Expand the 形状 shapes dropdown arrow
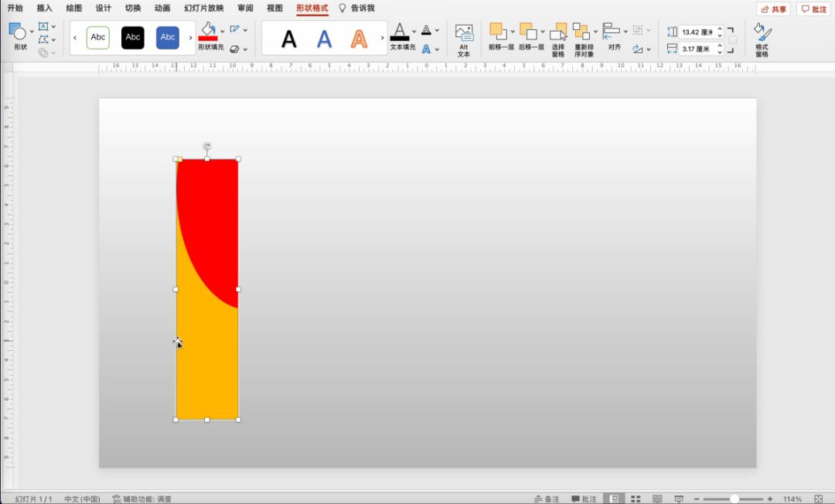This screenshot has height=504, width=835. tap(32, 32)
